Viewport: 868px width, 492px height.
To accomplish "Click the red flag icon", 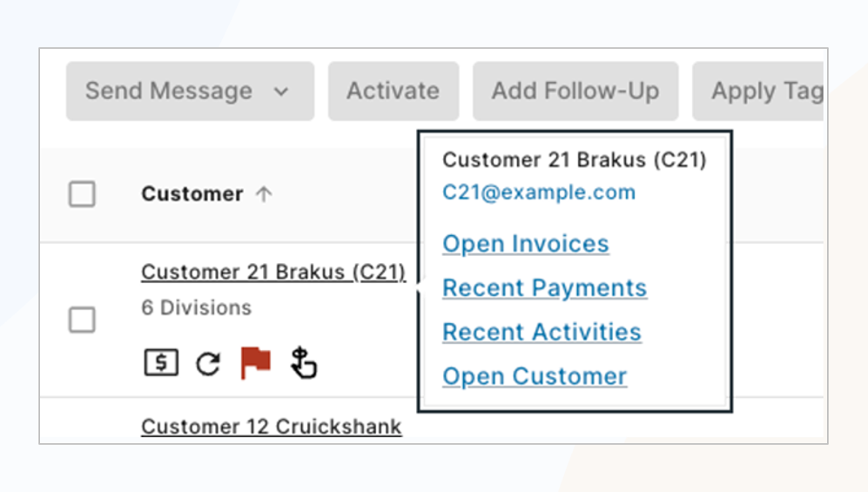I will coord(255,362).
